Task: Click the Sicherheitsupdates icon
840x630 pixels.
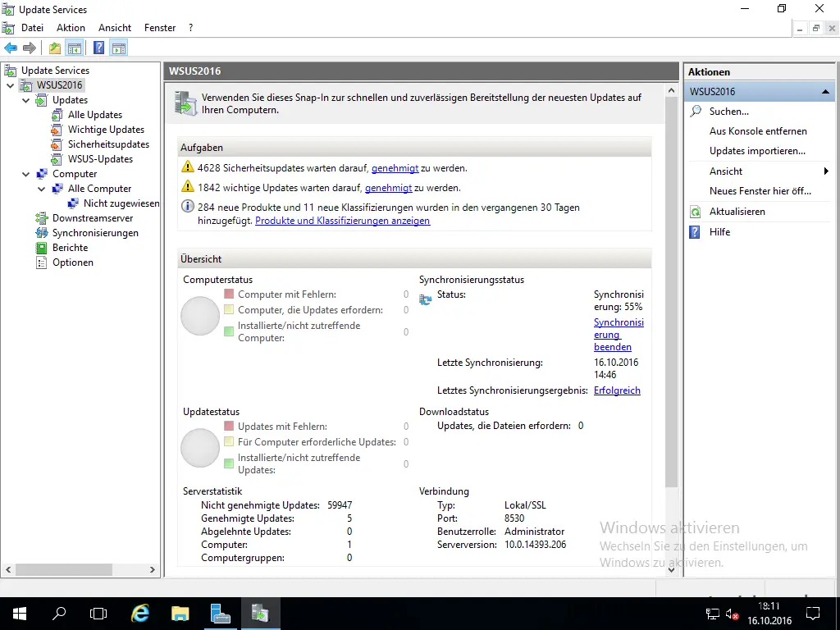Action: coord(57,144)
